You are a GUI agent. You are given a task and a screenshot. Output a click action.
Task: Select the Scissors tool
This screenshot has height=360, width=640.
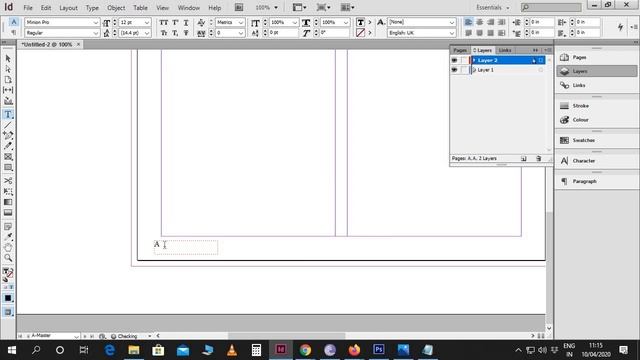(8, 181)
